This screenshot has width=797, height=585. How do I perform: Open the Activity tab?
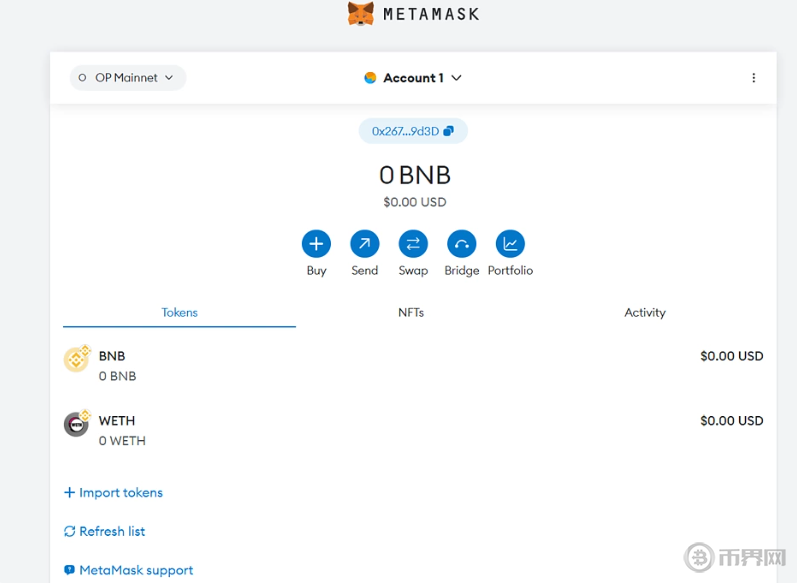click(x=644, y=313)
